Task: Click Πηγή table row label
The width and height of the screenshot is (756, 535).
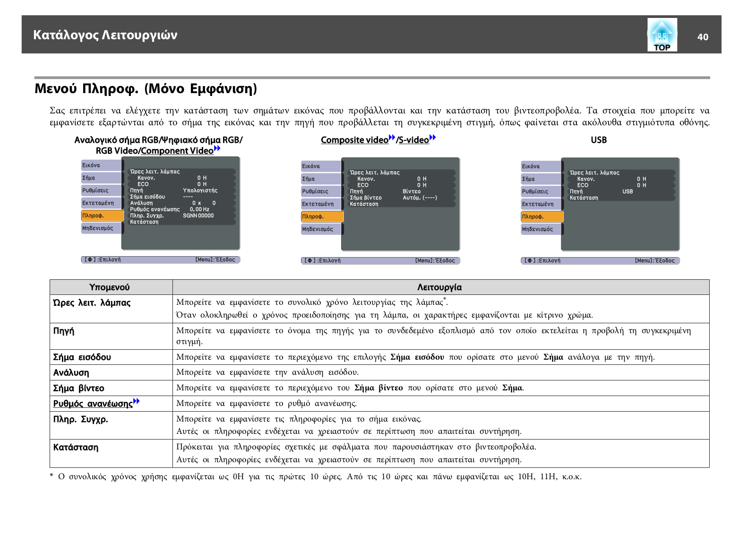Action: pos(63,331)
